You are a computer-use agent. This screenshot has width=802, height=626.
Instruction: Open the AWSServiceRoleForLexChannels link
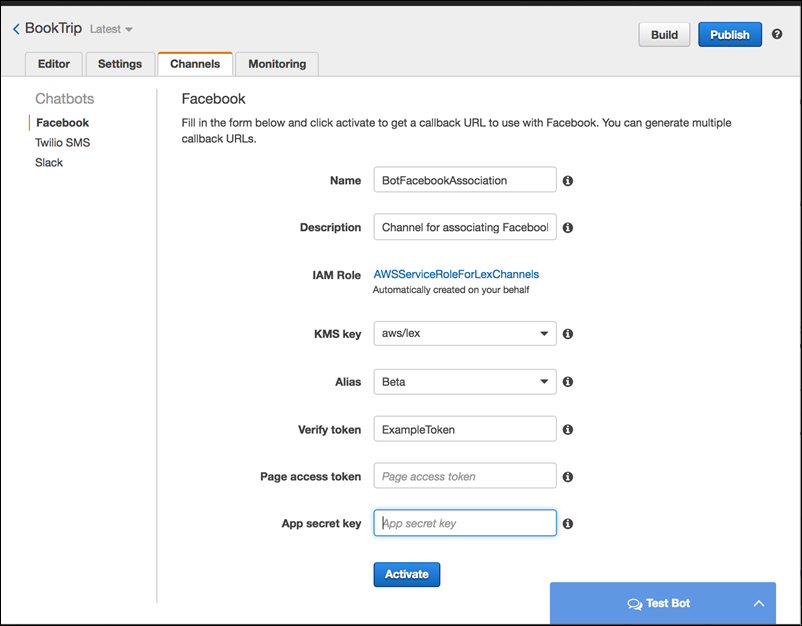click(456, 273)
